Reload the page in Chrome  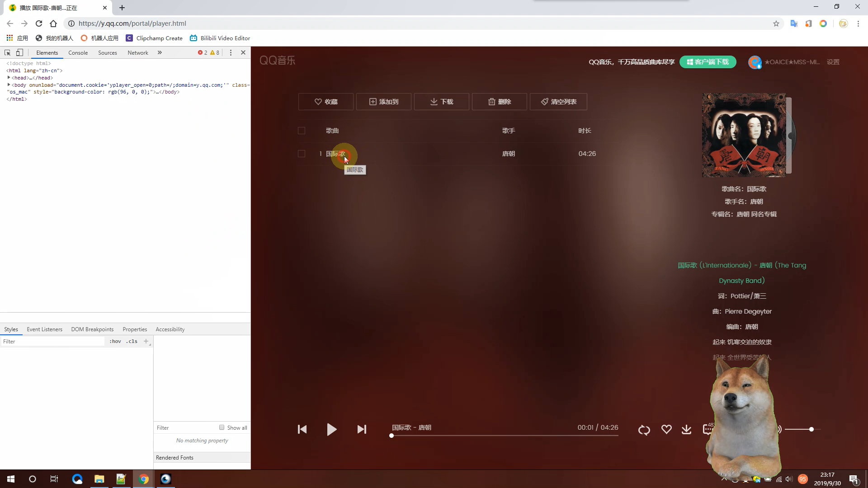pyautogui.click(x=39, y=23)
